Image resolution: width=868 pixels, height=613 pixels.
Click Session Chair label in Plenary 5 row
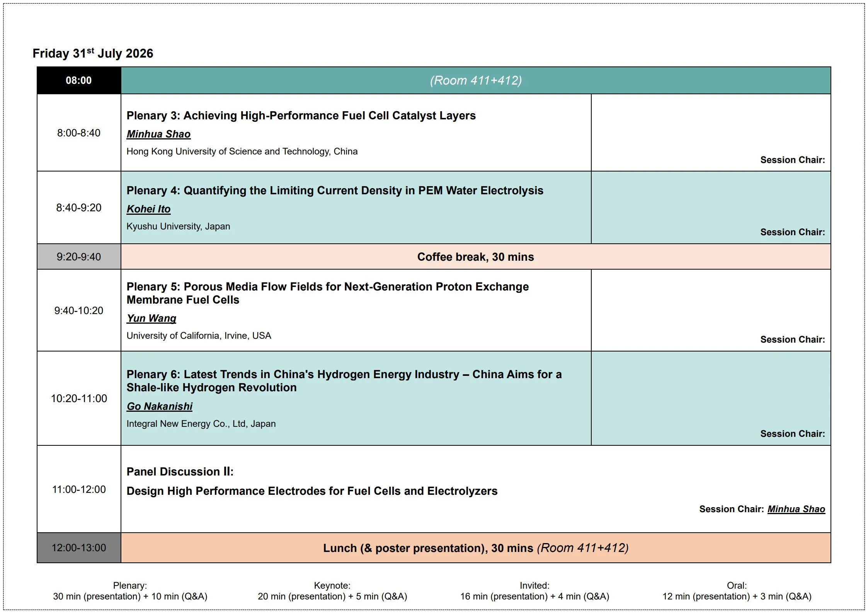[792, 340]
